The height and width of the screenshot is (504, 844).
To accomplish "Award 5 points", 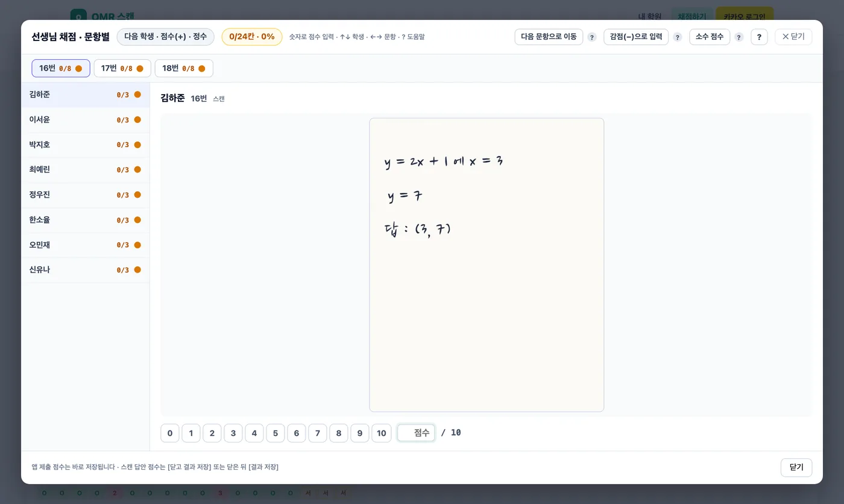I will click(x=276, y=433).
